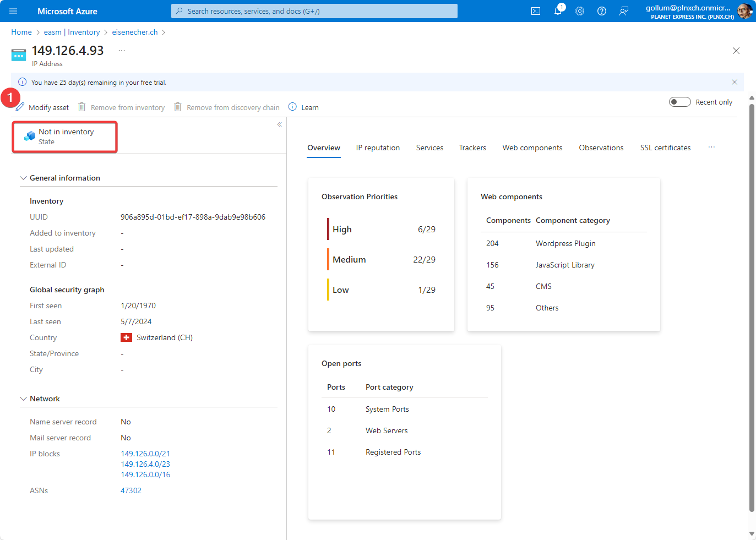
Task: Collapse the Network section
Action: coord(23,399)
